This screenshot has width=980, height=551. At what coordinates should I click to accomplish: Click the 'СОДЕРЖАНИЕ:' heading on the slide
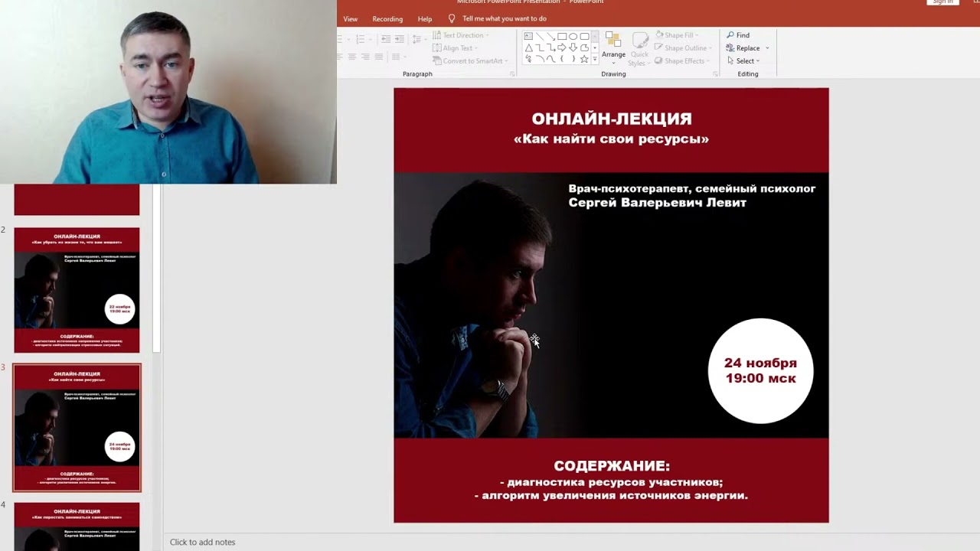[x=612, y=465]
